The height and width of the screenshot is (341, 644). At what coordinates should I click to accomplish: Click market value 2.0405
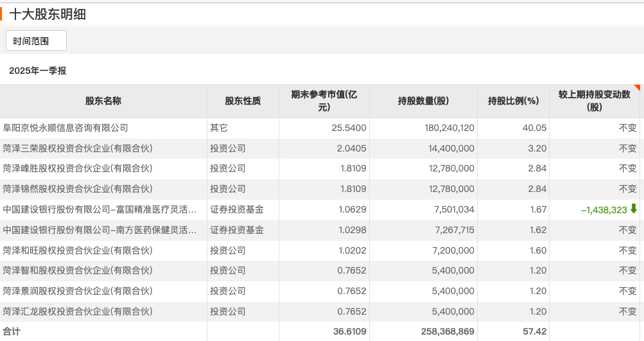[352, 148]
